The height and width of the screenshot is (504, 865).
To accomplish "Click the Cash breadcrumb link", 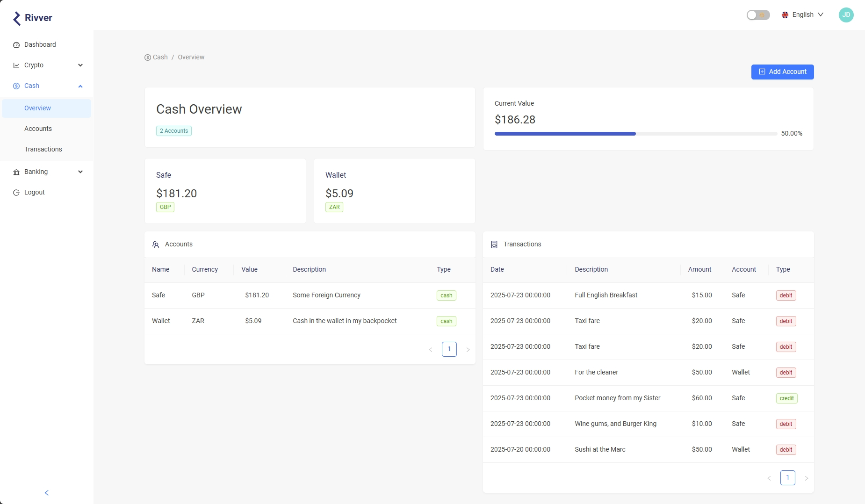I will coord(160,57).
